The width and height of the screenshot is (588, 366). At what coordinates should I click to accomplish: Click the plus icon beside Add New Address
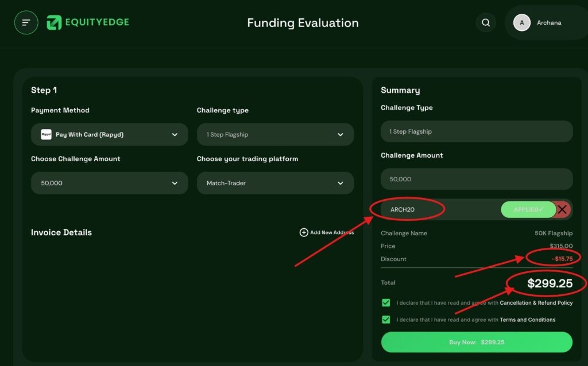303,232
